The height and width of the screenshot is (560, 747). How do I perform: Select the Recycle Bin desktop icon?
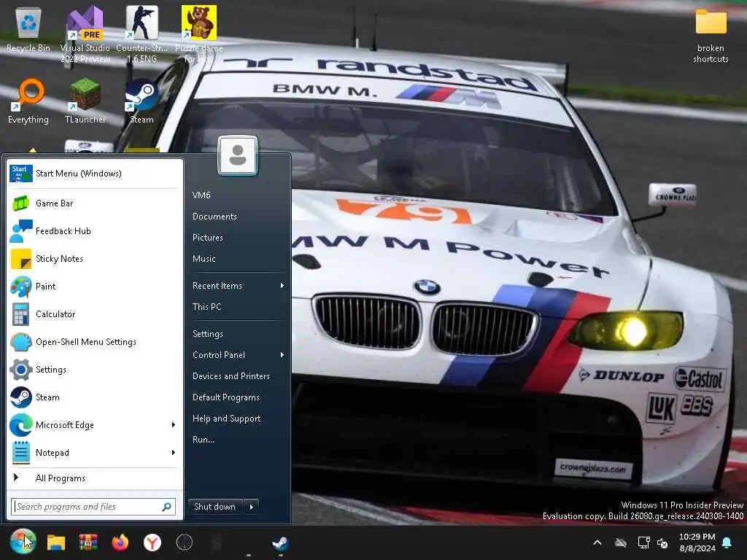pos(28,28)
